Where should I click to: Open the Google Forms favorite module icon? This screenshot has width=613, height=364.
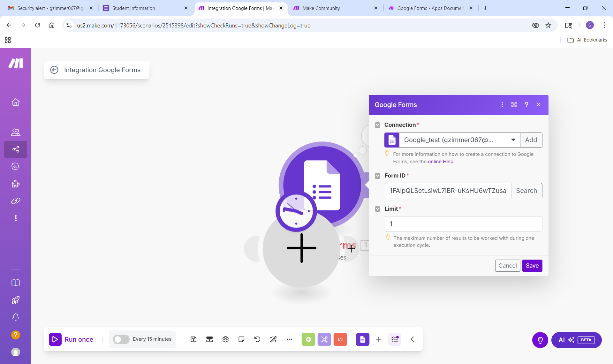363,339
